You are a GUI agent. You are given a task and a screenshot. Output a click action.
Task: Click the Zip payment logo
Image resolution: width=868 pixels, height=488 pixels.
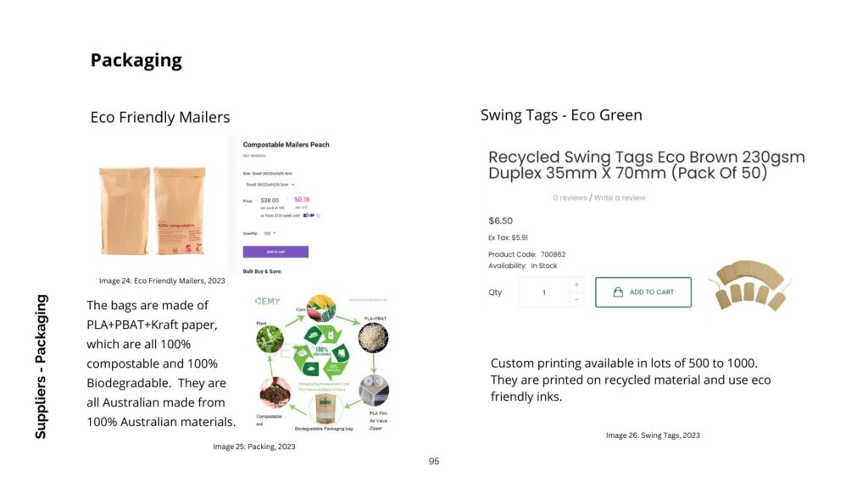click(x=309, y=215)
